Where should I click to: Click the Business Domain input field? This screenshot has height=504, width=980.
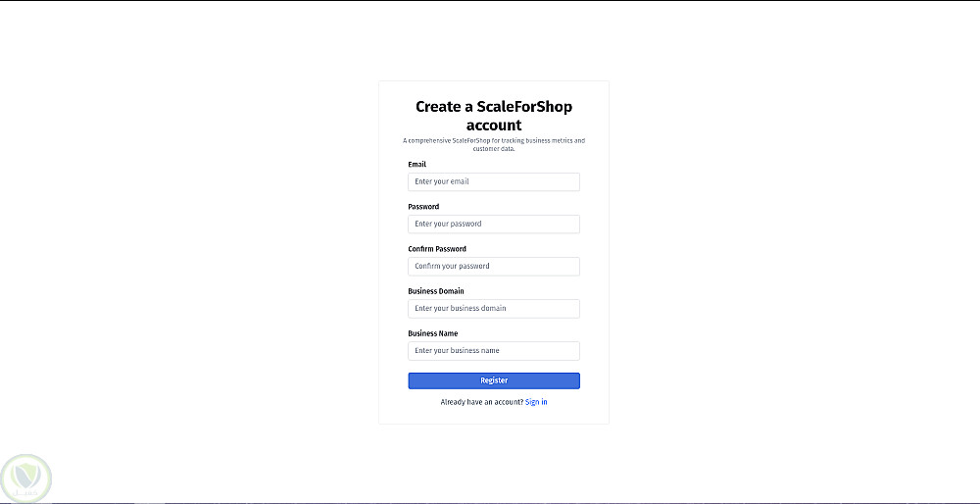(493, 308)
